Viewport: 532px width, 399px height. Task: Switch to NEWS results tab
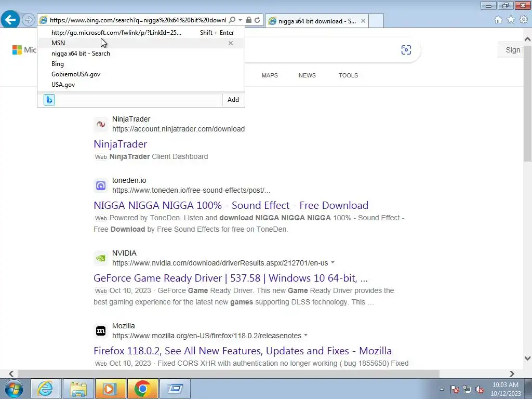pos(307,75)
